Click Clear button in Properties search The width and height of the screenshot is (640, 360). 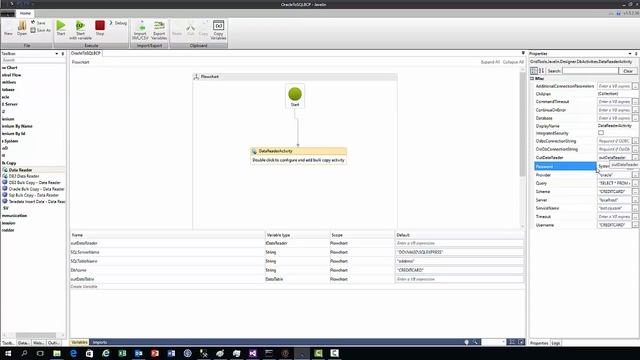(628, 71)
